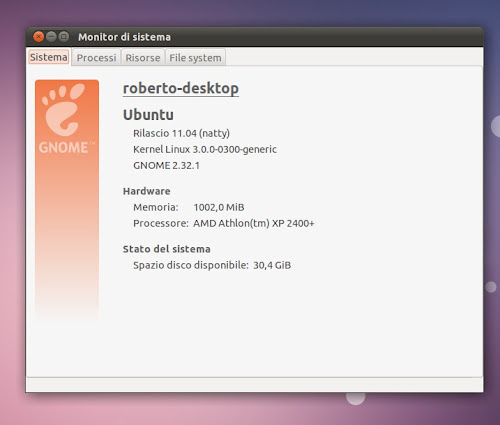Click the Kernel Linux 3.0.0-0300-generic line
500x425 pixels.
205,149
